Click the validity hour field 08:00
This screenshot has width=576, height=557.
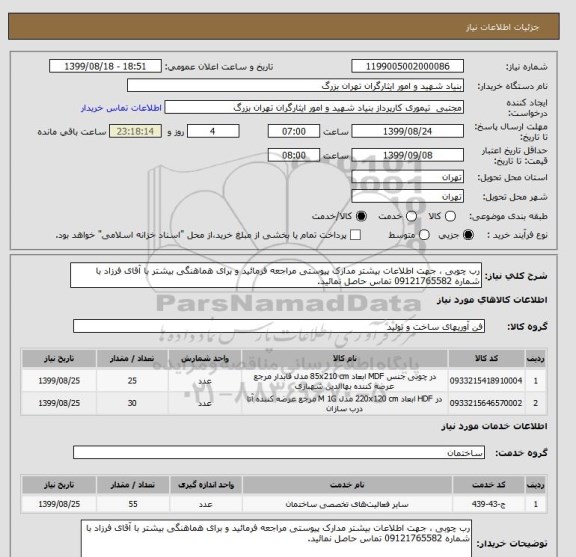pyautogui.click(x=294, y=155)
